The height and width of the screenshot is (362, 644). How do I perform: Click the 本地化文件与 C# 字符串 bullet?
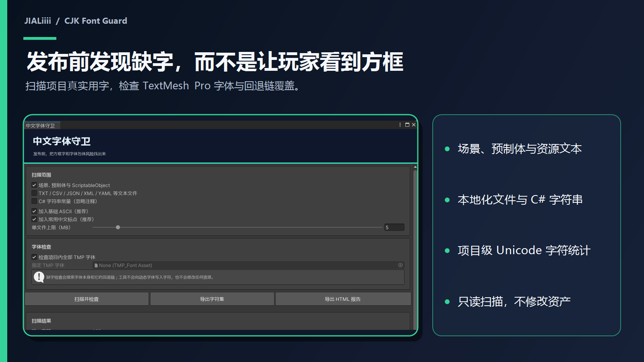[520, 200]
